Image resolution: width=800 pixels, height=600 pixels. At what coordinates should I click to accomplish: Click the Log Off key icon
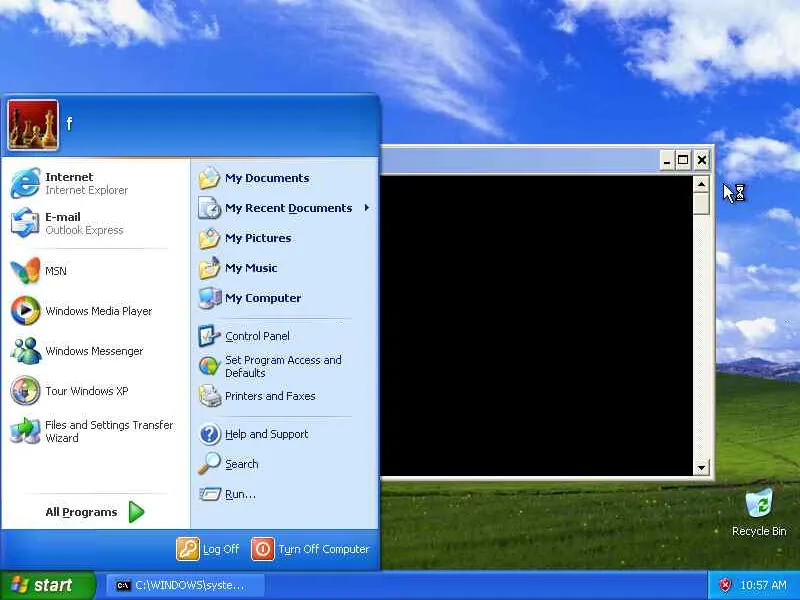188,549
